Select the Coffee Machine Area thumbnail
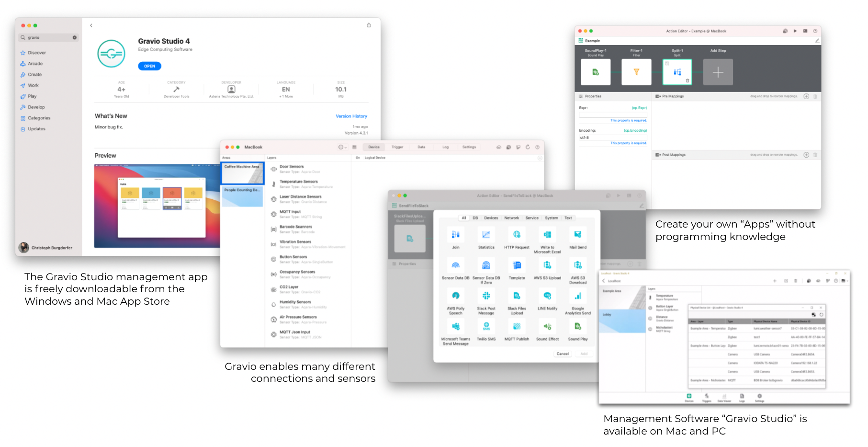Screen dimensions: 868x447 tap(243, 173)
